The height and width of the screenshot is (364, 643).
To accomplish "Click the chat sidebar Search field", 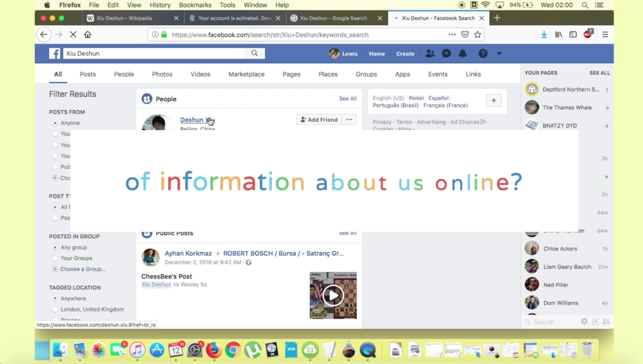I will click(x=552, y=322).
